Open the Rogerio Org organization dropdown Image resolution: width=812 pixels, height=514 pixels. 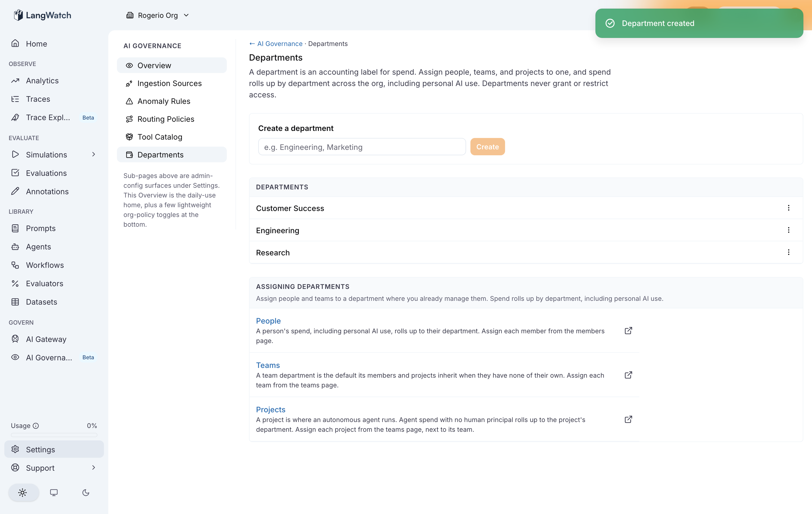click(x=158, y=15)
